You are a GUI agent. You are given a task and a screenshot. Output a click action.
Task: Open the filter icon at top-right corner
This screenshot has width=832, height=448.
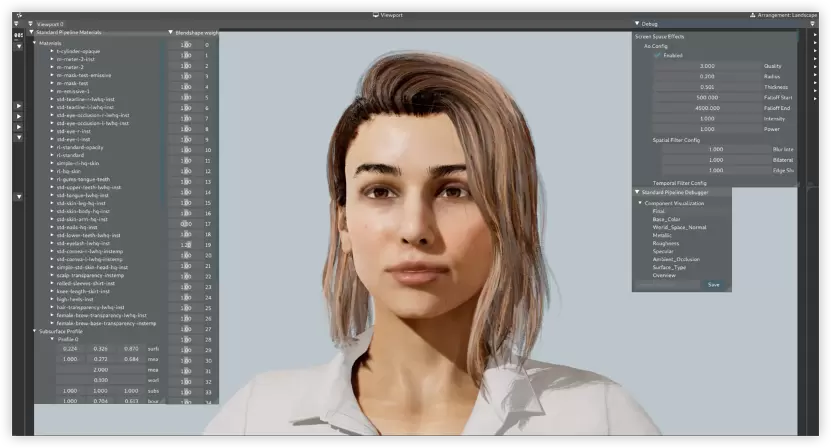[x=814, y=23]
